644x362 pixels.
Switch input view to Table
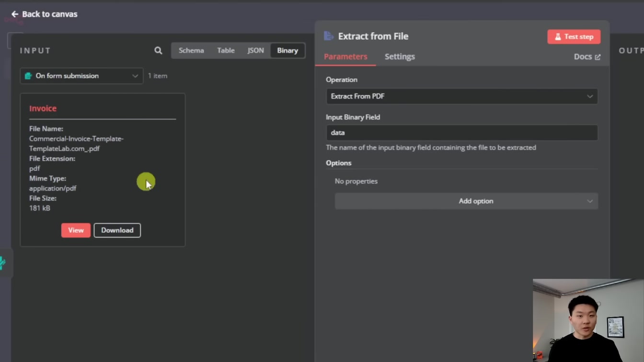[x=226, y=50]
